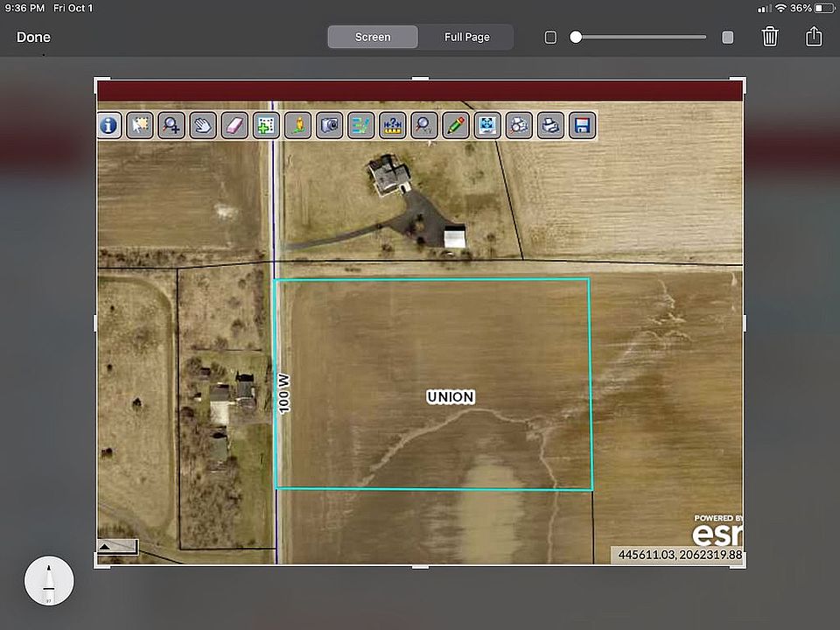
Task: Click the UNION parcel label
Action: tap(451, 397)
